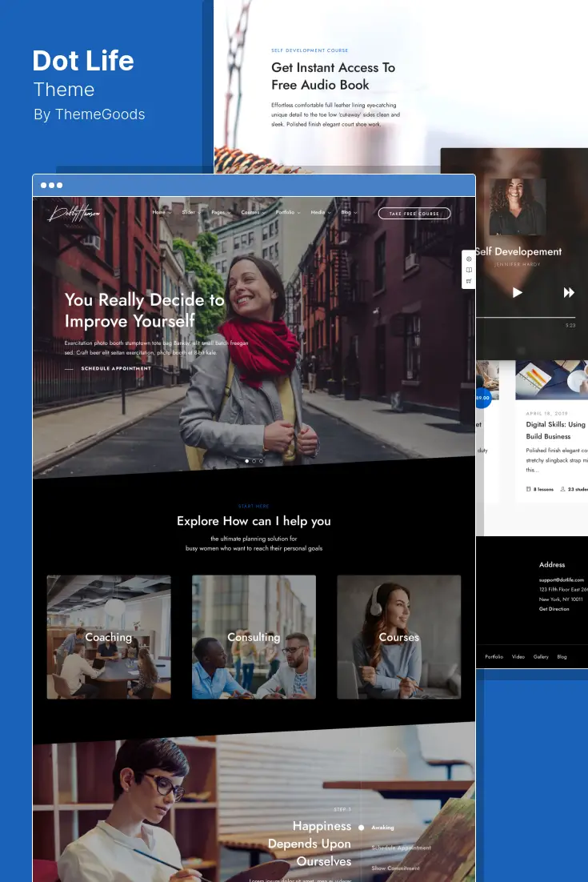Open the Blog nav menu
588x882 pixels.
click(349, 213)
